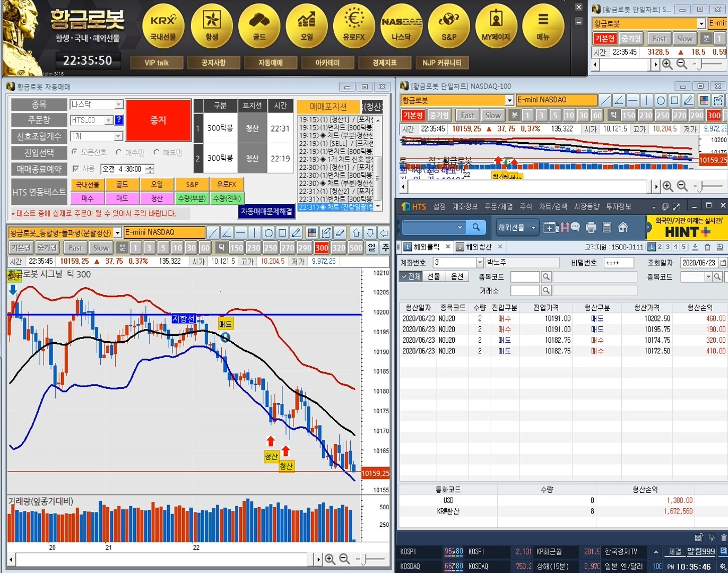Viewport: 728px width, 573px height.
Task: Expand the 계좌번호 dropdown
Action: (480, 263)
